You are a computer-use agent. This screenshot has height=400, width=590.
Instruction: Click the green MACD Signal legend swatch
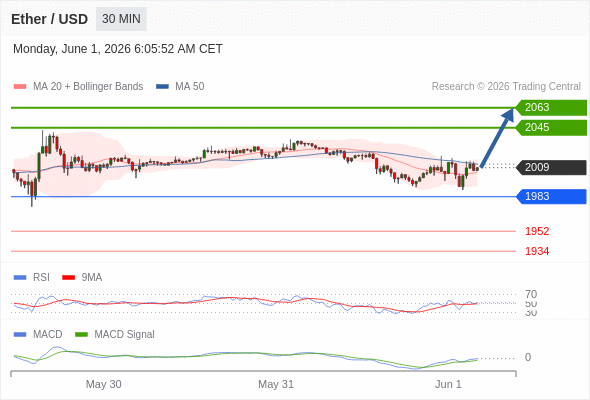(x=81, y=335)
